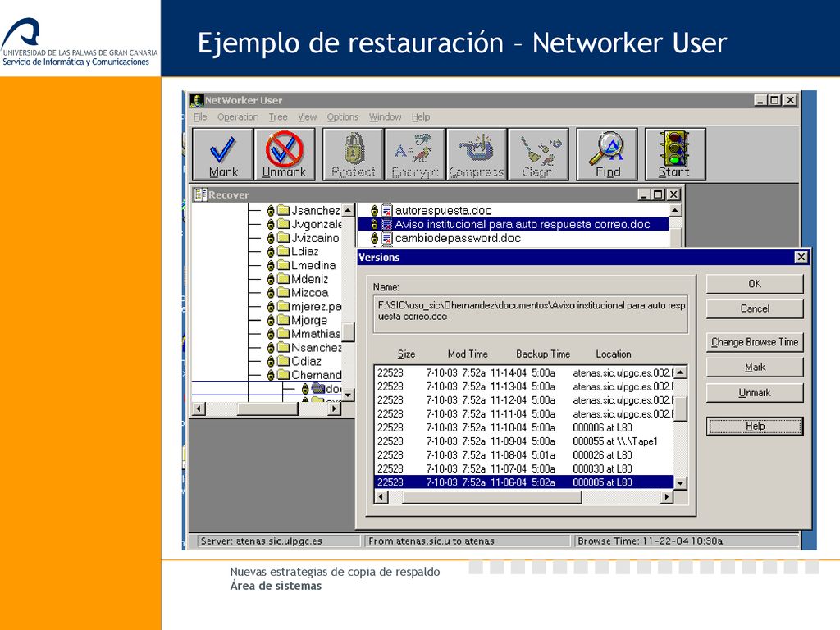Select the highlighted 11-06-04 version row
The image size is (840, 630).
pyautogui.click(x=524, y=482)
